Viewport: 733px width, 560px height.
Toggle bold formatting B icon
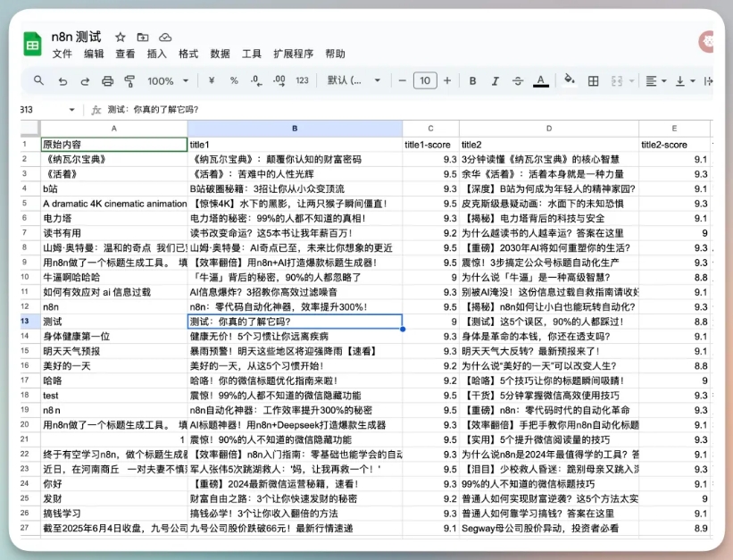coord(472,81)
